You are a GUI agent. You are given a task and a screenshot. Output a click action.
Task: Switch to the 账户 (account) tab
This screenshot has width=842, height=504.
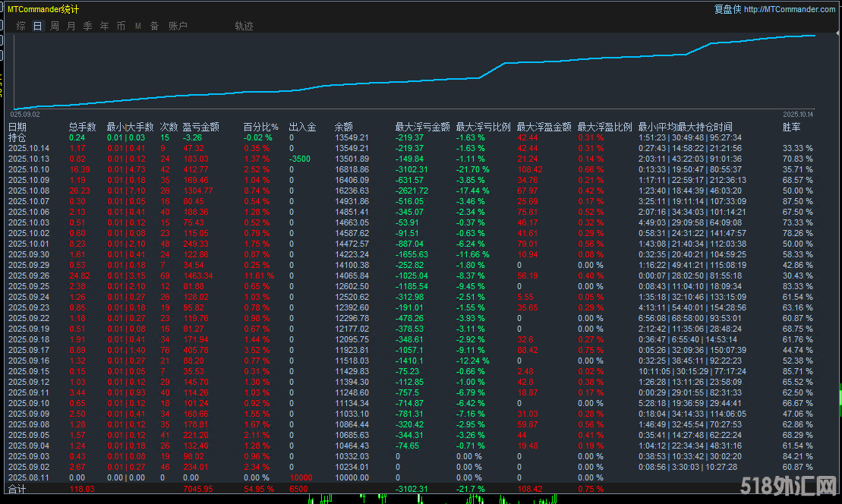(x=178, y=26)
